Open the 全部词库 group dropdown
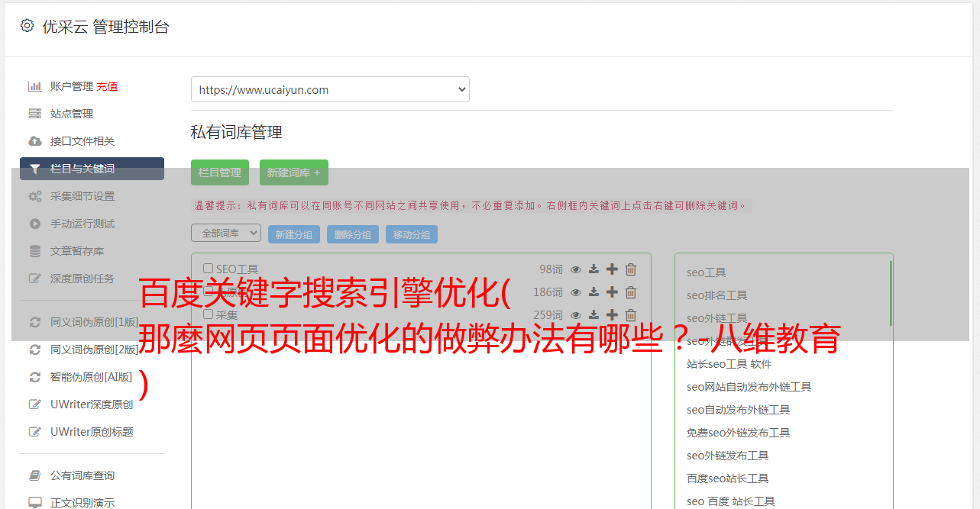Image resolution: width=980 pixels, height=509 pixels. click(x=226, y=233)
